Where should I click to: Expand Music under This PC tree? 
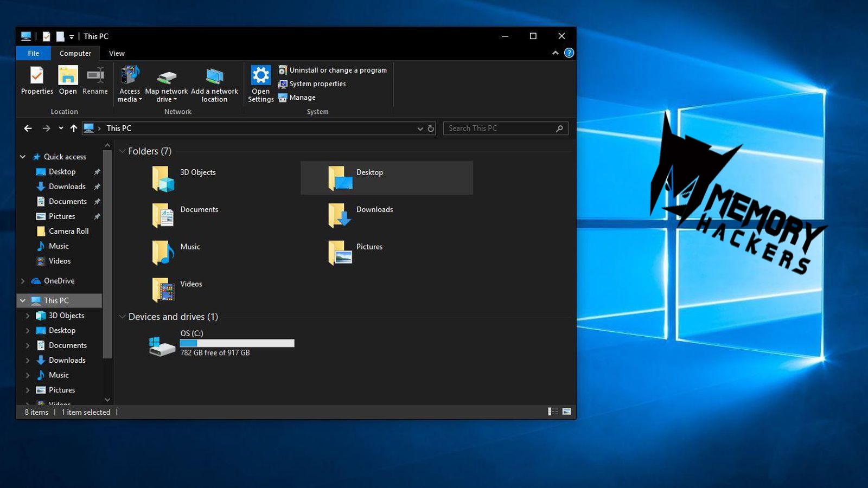[28, 375]
